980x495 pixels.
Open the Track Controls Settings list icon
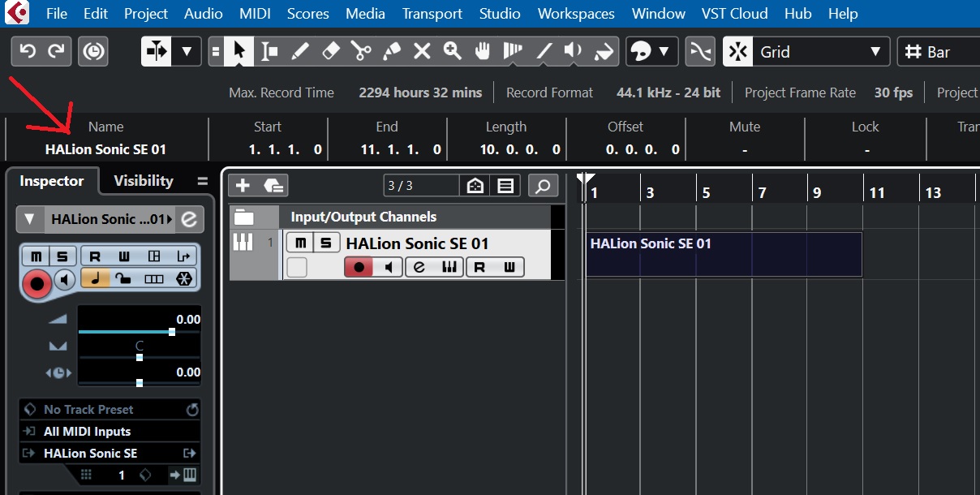pos(505,186)
